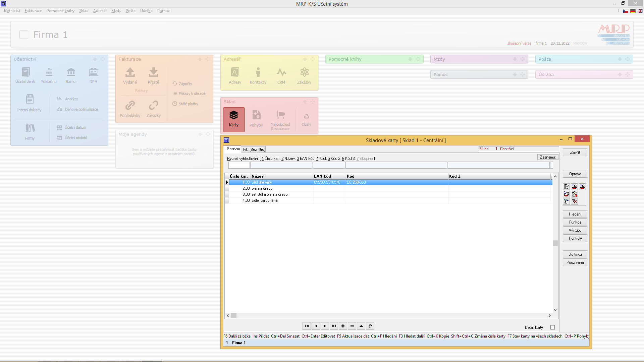
Task: Click the horizontal scrollbar thumb in card list
Action: (234, 316)
